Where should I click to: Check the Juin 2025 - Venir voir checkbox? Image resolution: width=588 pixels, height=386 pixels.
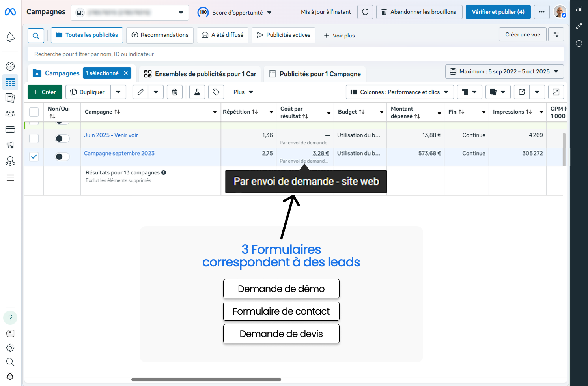pyautogui.click(x=34, y=139)
